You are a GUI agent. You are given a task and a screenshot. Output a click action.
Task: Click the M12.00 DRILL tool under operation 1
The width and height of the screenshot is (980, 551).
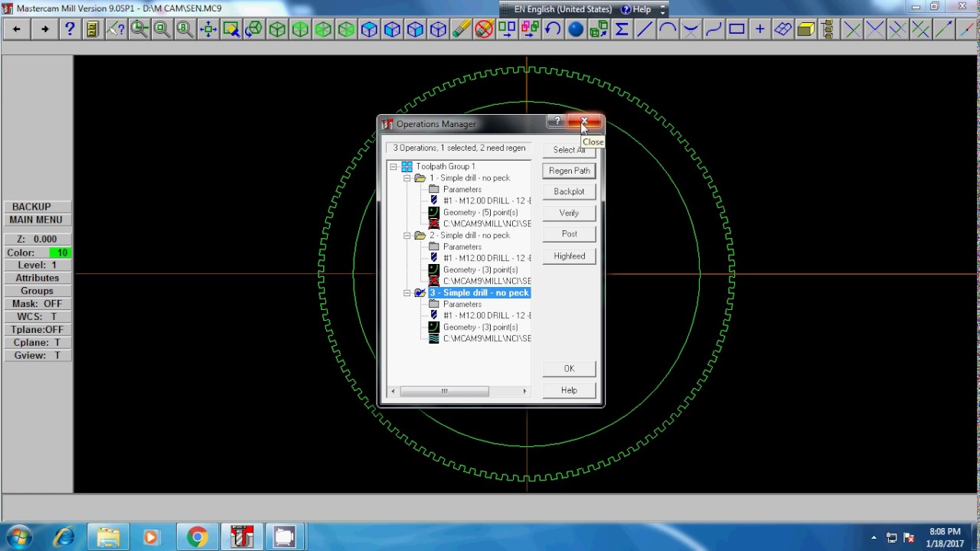(487, 201)
